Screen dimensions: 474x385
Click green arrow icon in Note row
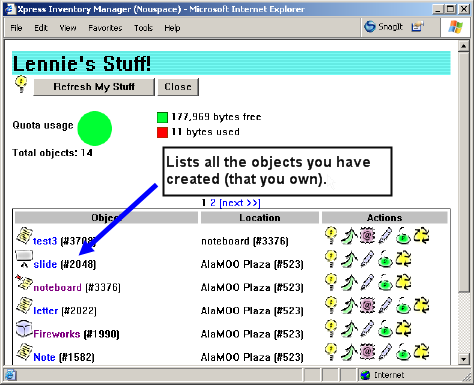click(349, 352)
